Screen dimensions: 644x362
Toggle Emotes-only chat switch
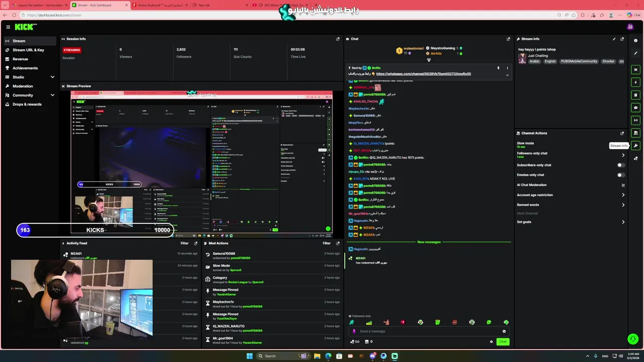(621, 175)
